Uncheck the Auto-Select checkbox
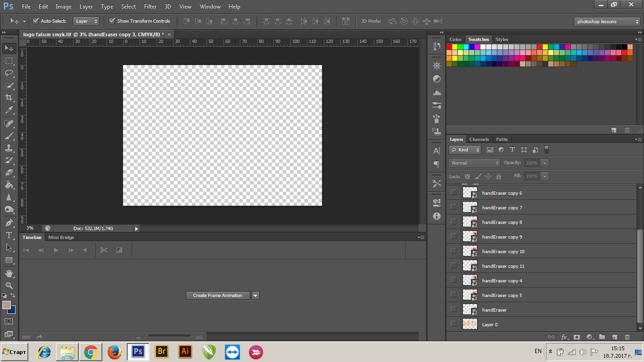Viewport: 644px width, 362px height. tap(36, 21)
